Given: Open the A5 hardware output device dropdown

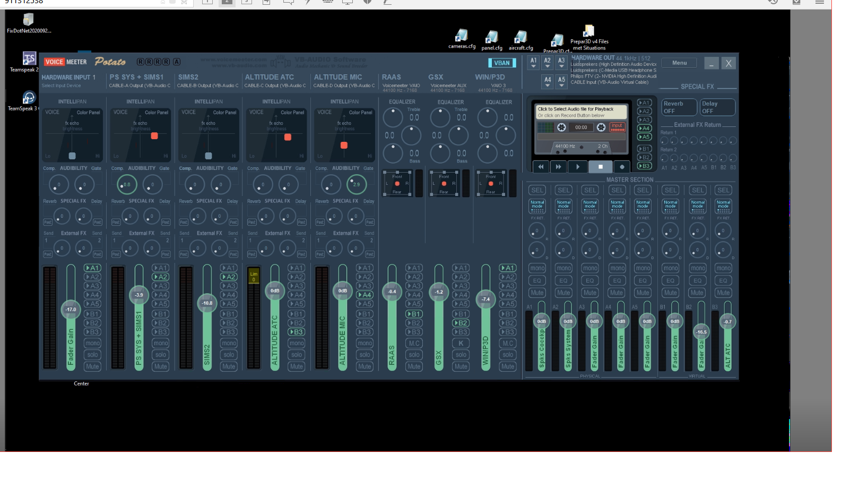Looking at the screenshot, I should (561, 82).
